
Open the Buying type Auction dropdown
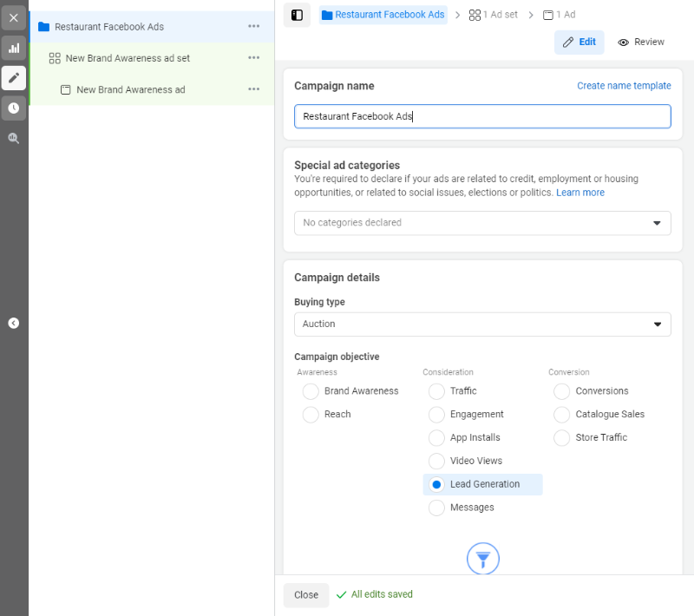(x=482, y=324)
